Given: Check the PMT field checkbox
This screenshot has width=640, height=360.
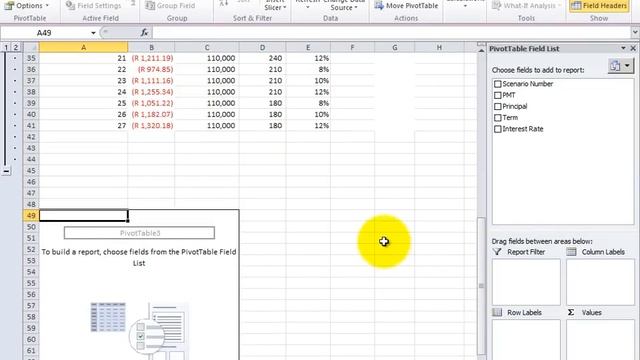Looking at the screenshot, I should 497,95.
